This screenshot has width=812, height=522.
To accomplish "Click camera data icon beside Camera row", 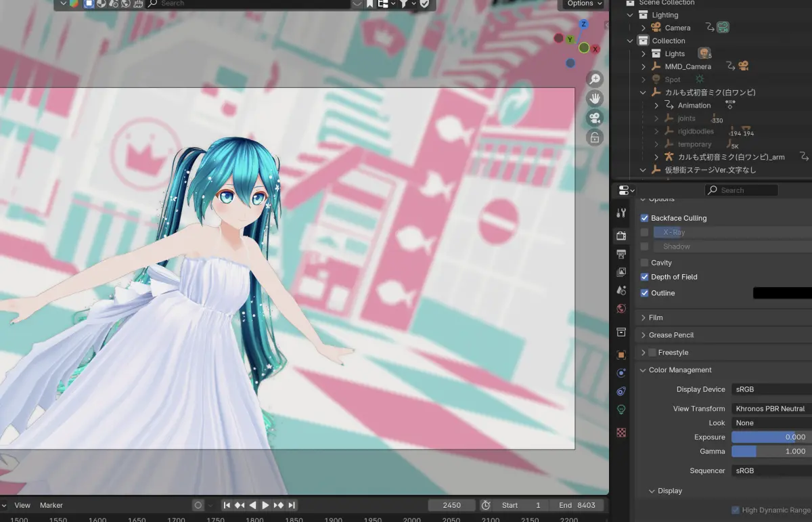I will pyautogui.click(x=723, y=28).
